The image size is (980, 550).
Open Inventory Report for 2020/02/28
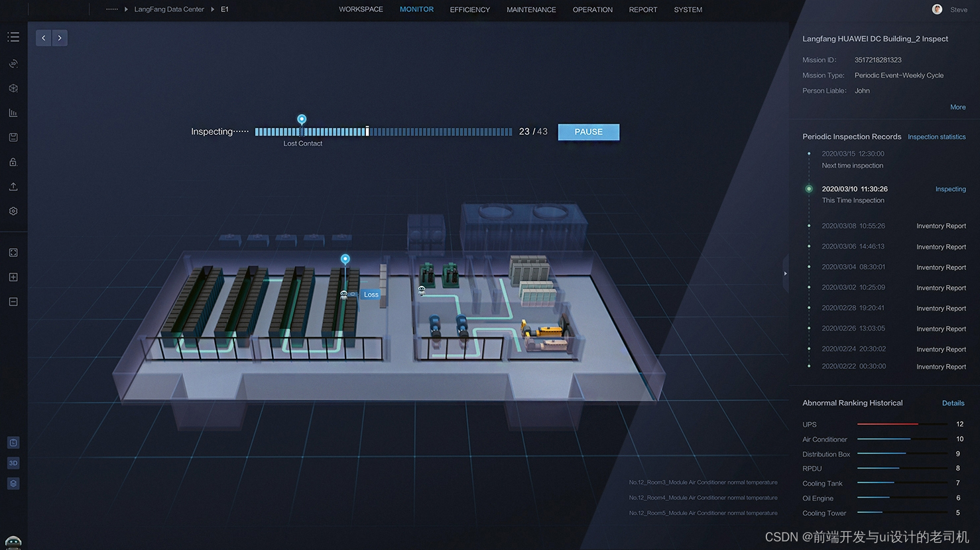tap(941, 309)
